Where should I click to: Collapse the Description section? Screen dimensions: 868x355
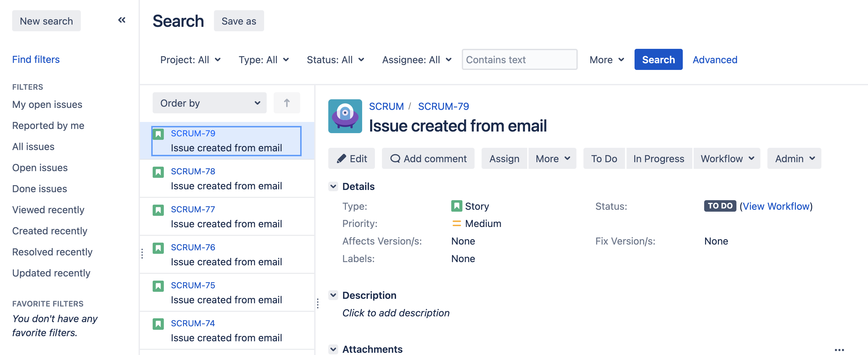[333, 295]
